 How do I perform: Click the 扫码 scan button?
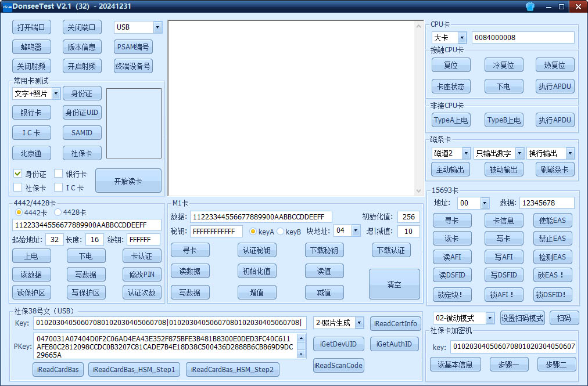(564, 318)
